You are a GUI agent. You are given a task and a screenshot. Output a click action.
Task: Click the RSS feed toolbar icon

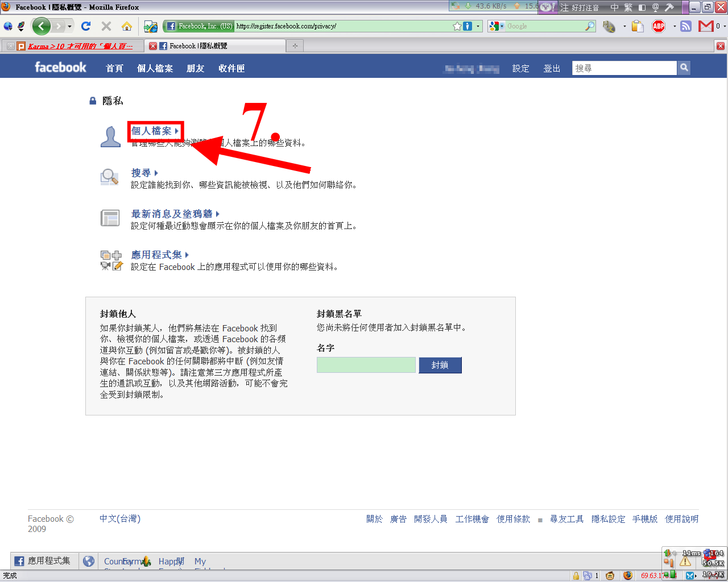[x=686, y=26]
